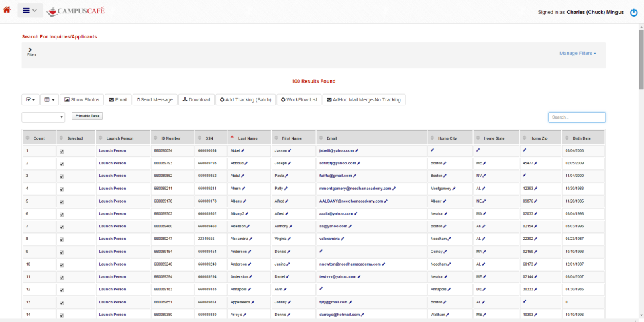Click the Printable Table button

pyautogui.click(x=87, y=116)
